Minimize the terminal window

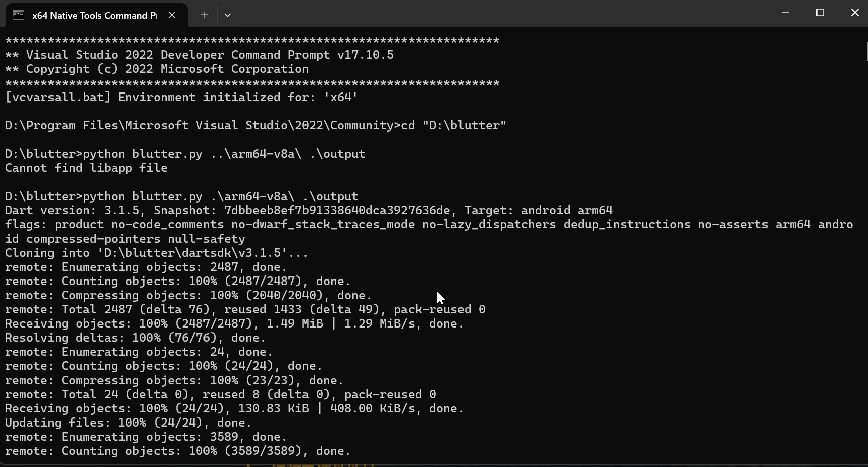(785, 13)
